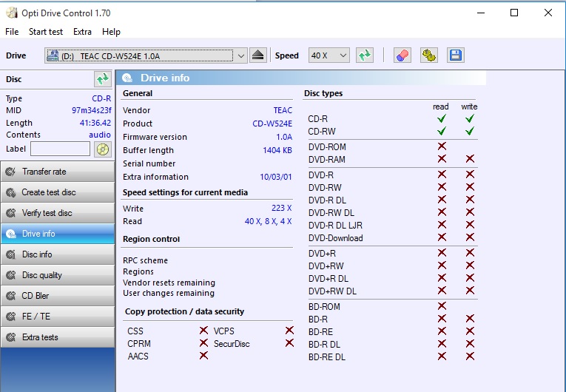Click the disc Length value 41:36.42

[x=95, y=123]
